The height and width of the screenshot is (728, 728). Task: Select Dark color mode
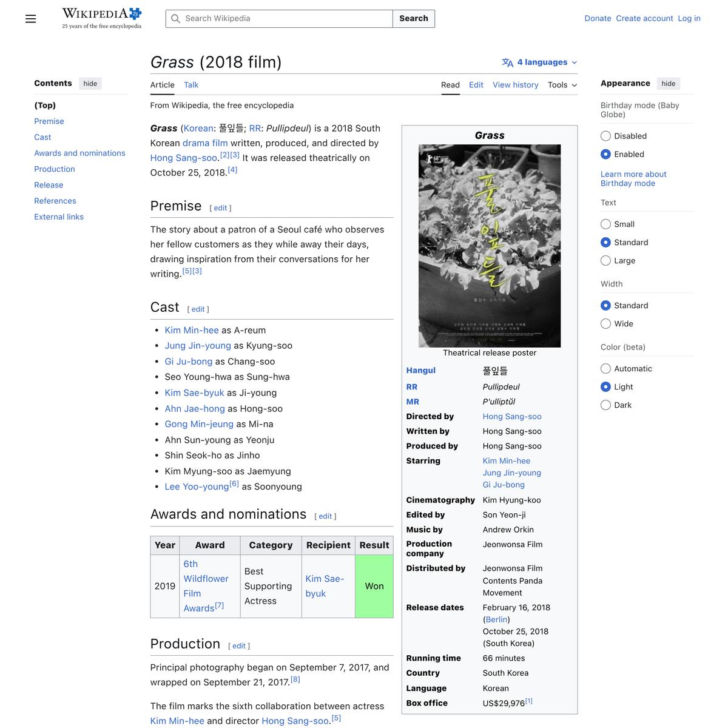(605, 405)
